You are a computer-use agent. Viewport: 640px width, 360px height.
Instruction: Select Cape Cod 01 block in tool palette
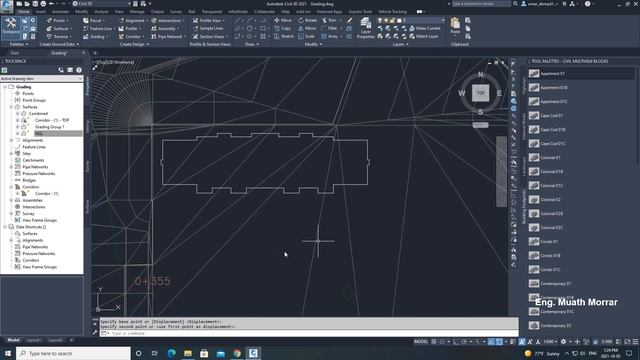point(551,116)
